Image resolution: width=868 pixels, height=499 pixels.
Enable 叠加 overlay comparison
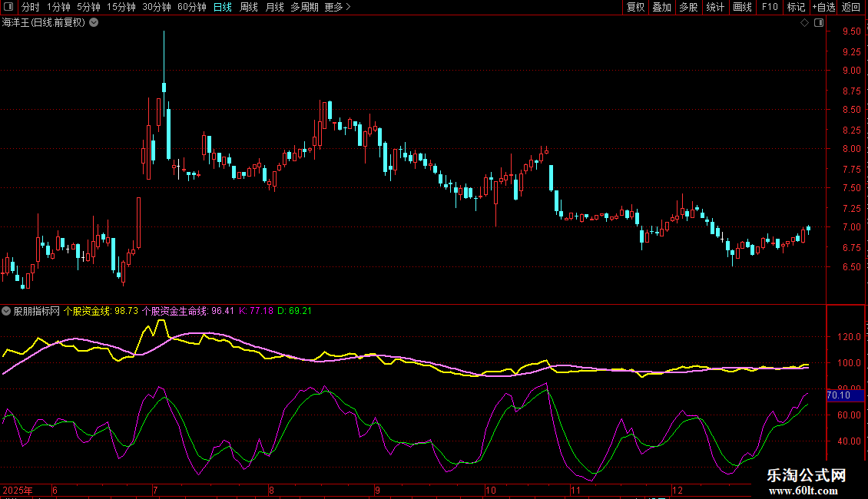click(x=661, y=7)
